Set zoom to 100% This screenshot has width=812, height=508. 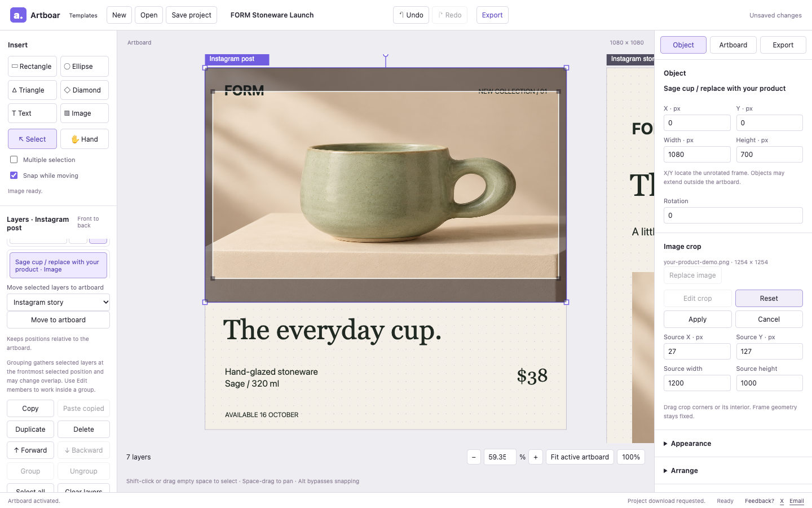[x=631, y=457]
